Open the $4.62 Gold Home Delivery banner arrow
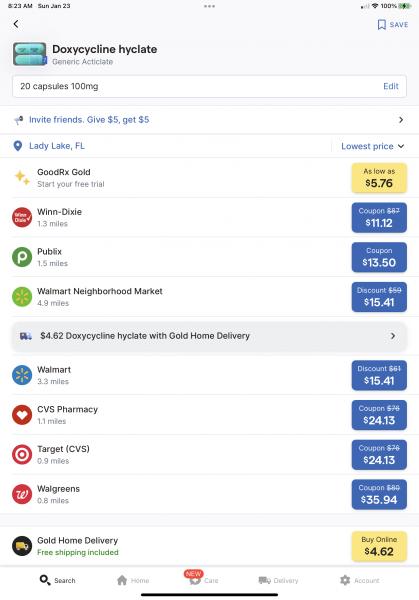 [x=393, y=336]
